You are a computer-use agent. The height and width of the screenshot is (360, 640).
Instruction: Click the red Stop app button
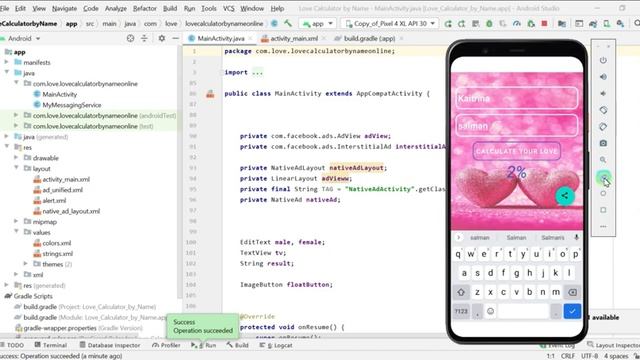[x=544, y=24]
